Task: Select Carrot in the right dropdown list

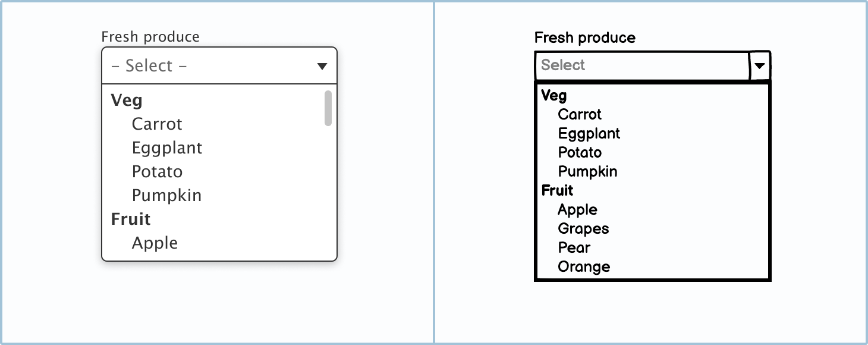Action: point(580,114)
